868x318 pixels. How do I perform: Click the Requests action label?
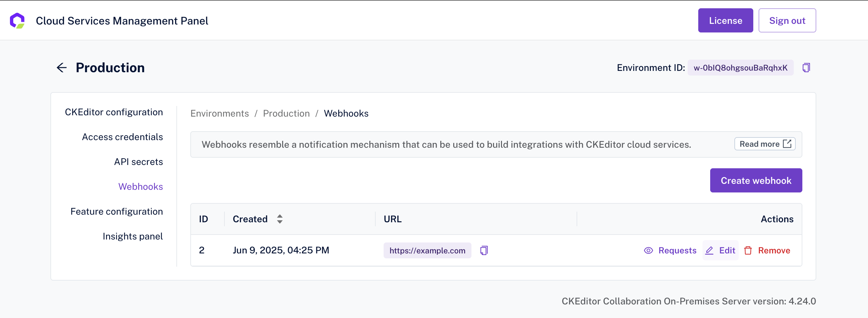(x=677, y=250)
